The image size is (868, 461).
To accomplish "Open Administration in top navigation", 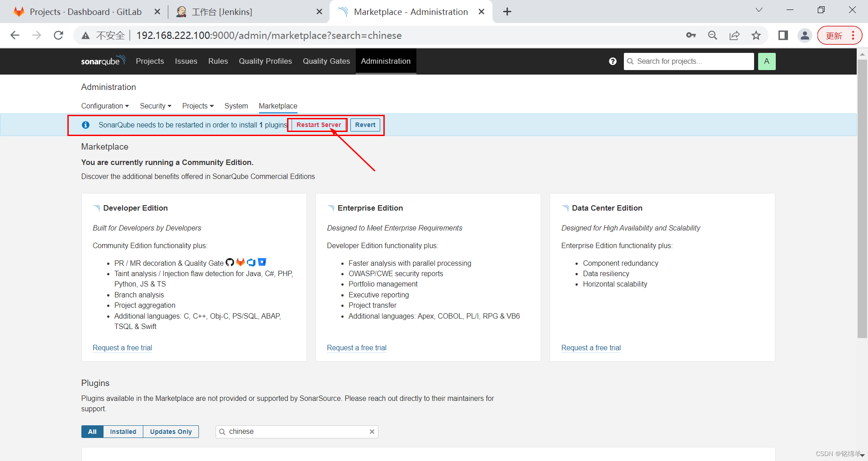I will [x=386, y=61].
